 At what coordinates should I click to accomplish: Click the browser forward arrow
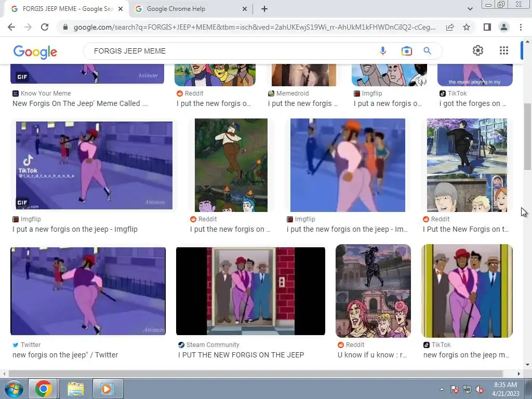[28, 27]
